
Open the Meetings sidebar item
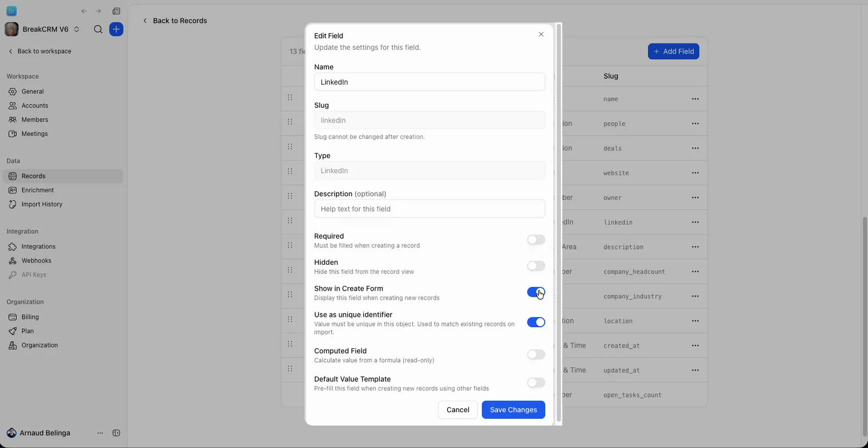(x=63, y=134)
